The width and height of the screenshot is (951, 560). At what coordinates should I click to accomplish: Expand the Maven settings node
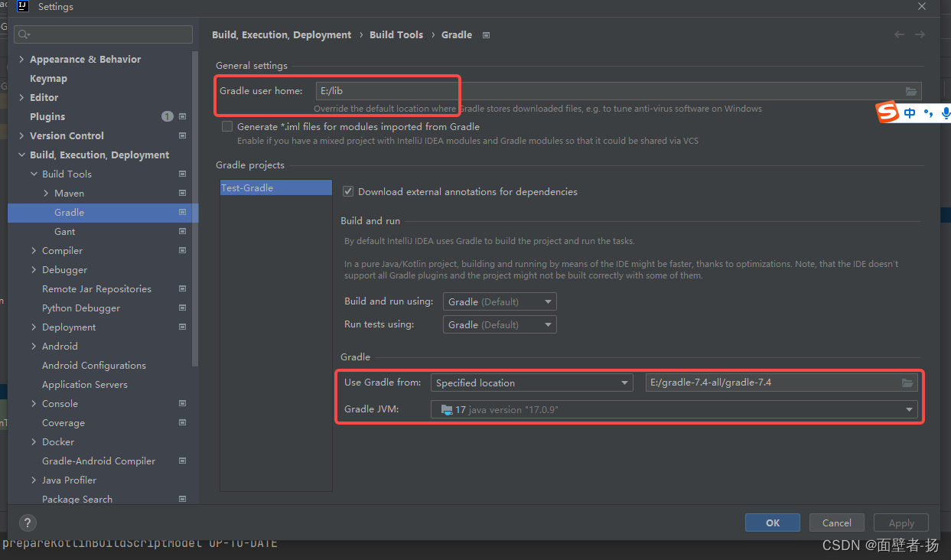coord(46,193)
